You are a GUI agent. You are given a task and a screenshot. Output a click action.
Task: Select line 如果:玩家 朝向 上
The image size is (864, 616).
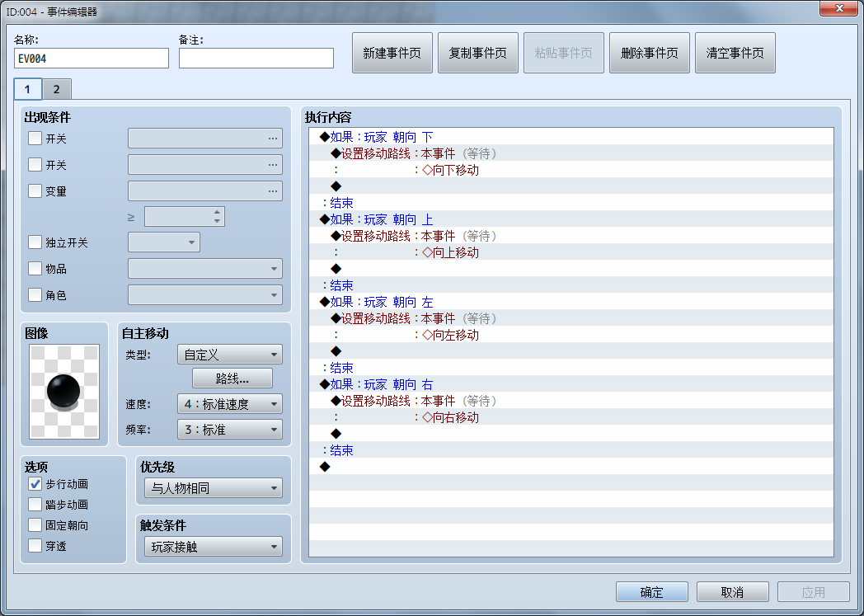571,219
